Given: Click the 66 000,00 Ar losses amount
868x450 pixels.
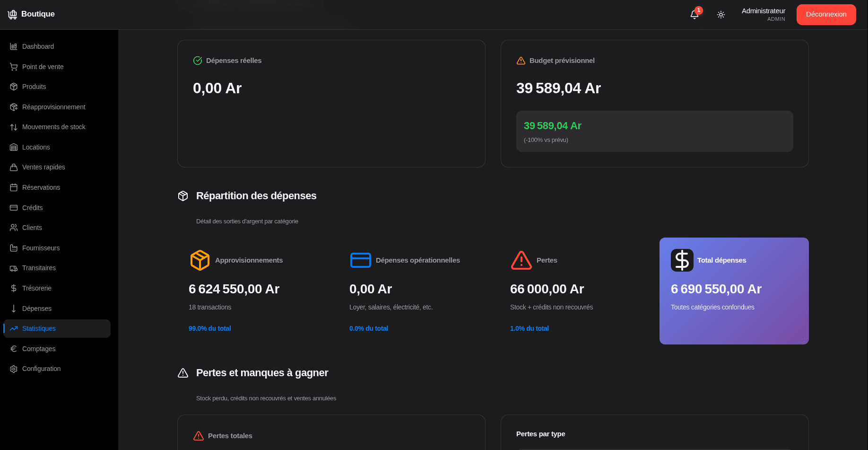Looking at the screenshot, I should pos(547,289).
